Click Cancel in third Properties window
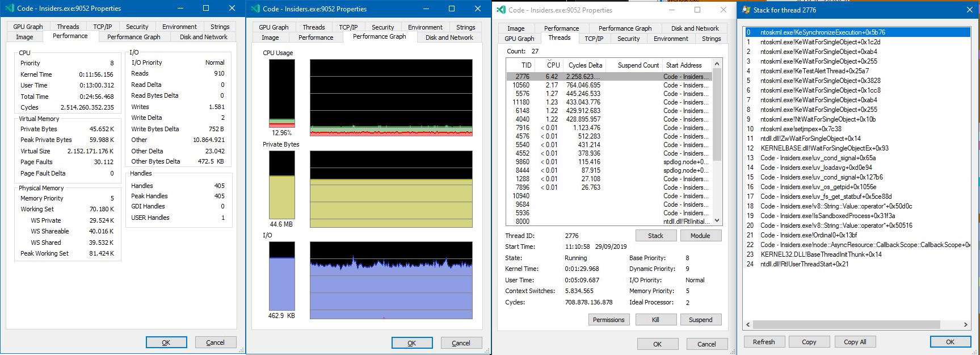Screen dimensions: 980x355 click(x=706, y=344)
